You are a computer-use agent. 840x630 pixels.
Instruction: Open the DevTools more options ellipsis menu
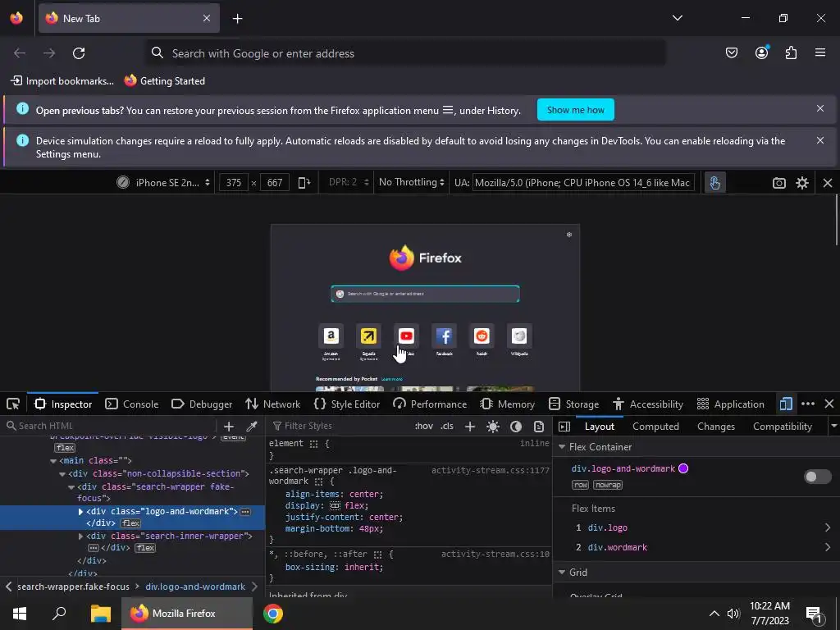pyautogui.click(x=808, y=404)
